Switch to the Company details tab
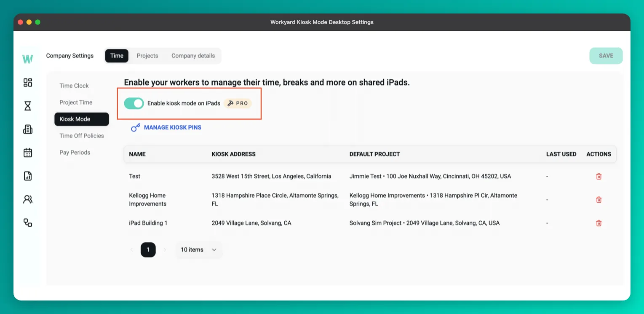The width and height of the screenshot is (644, 314). point(193,56)
